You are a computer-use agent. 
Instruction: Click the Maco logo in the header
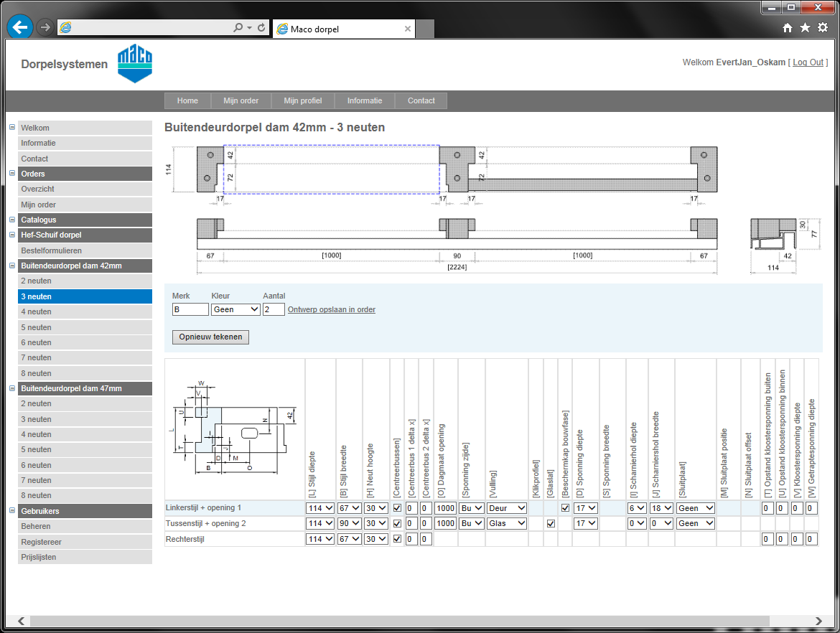pos(135,64)
